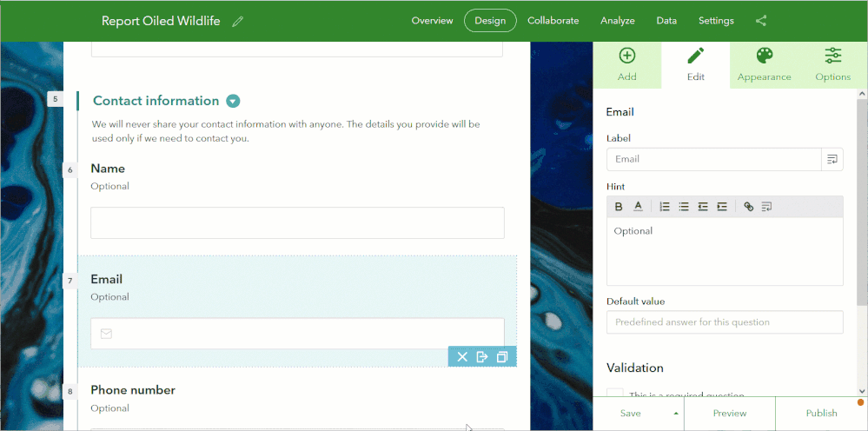The image size is (868, 431).
Task: Open survey Settings
Action: click(x=716, y=21)
